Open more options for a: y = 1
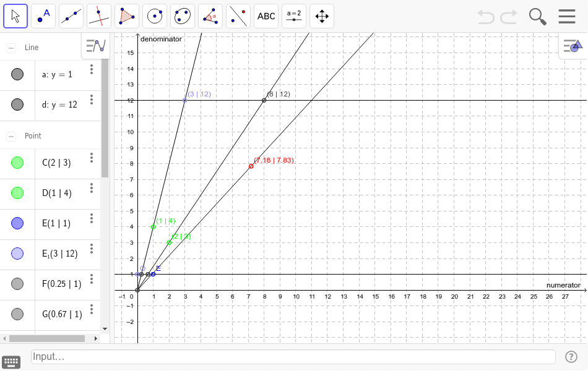 pos(92,69)
